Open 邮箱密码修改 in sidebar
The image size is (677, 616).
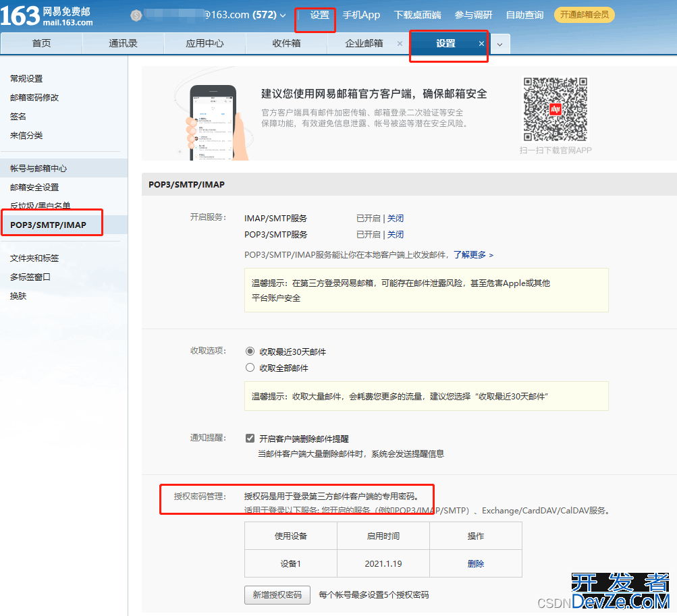point(34,98)
